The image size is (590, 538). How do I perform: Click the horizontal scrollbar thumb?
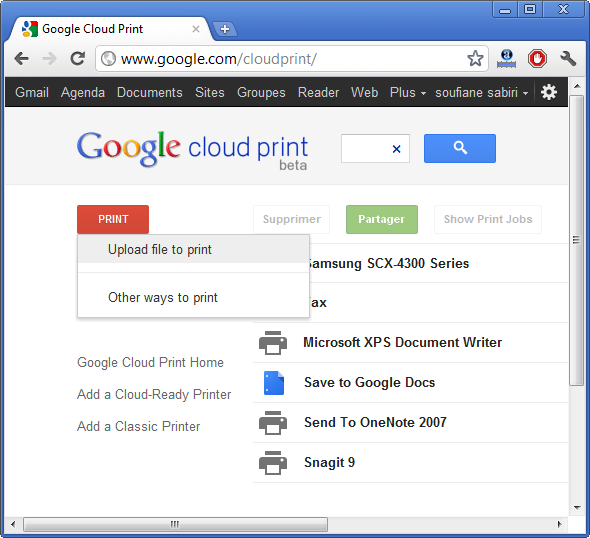click(175, 524)
